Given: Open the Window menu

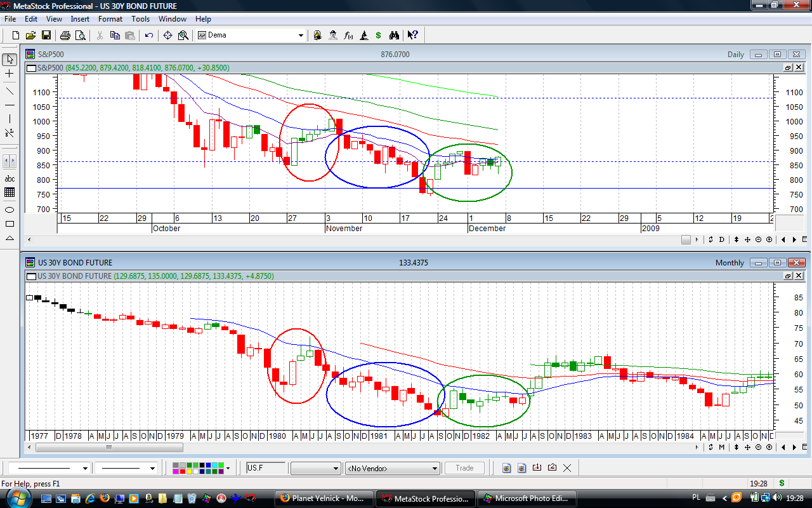Looking at the screenshot, I should click(173, 19).
